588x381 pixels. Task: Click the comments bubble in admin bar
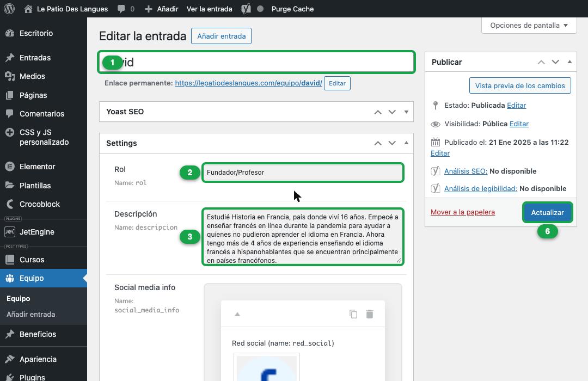pos(121,9)
